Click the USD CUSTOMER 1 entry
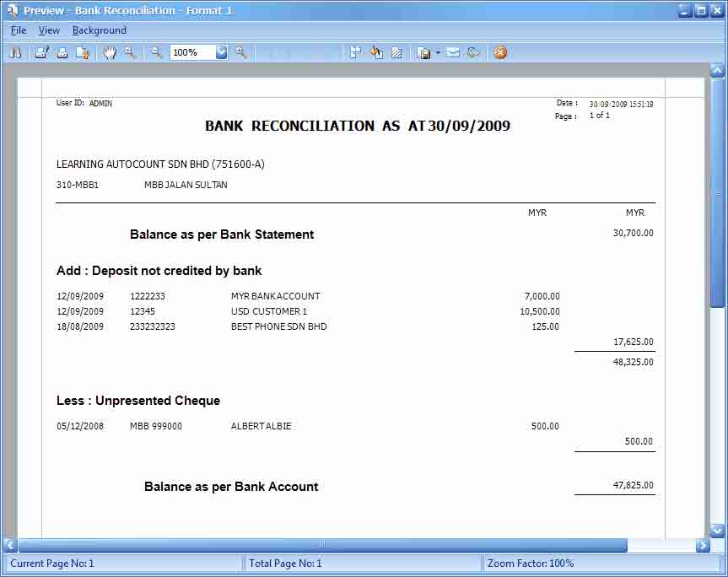 (269, 311)
